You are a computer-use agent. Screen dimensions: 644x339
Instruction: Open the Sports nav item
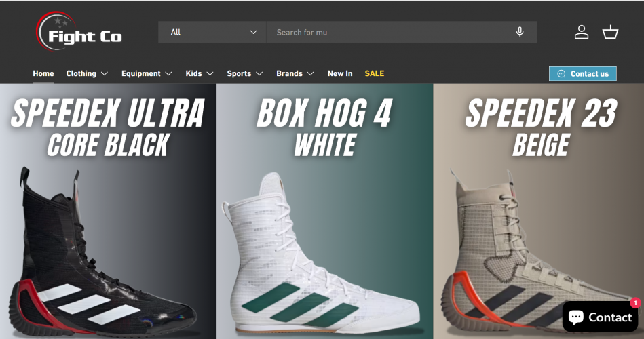[239, 73]
